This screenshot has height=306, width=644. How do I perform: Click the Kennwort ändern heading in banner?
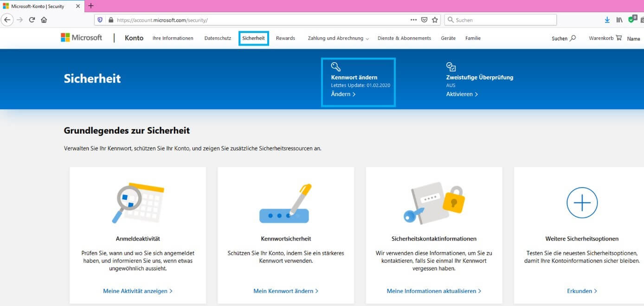[354, 78]
